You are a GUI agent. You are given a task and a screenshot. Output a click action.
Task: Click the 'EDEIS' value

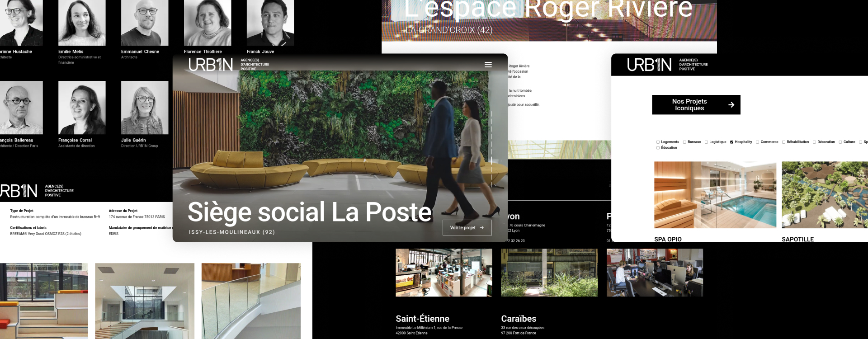[113, 234]
